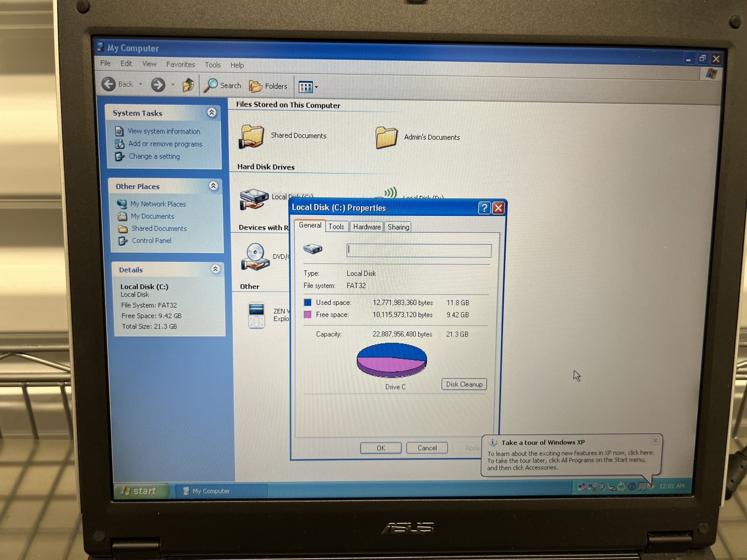747x560 pixels.
Task: Switch to Tools tab in Properties
Action: (x=336, y=226)
